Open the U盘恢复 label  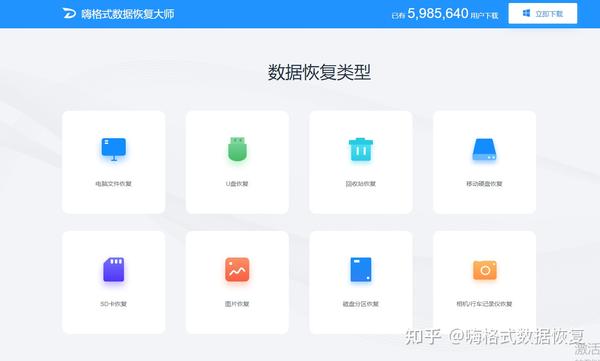coord(237,184)
